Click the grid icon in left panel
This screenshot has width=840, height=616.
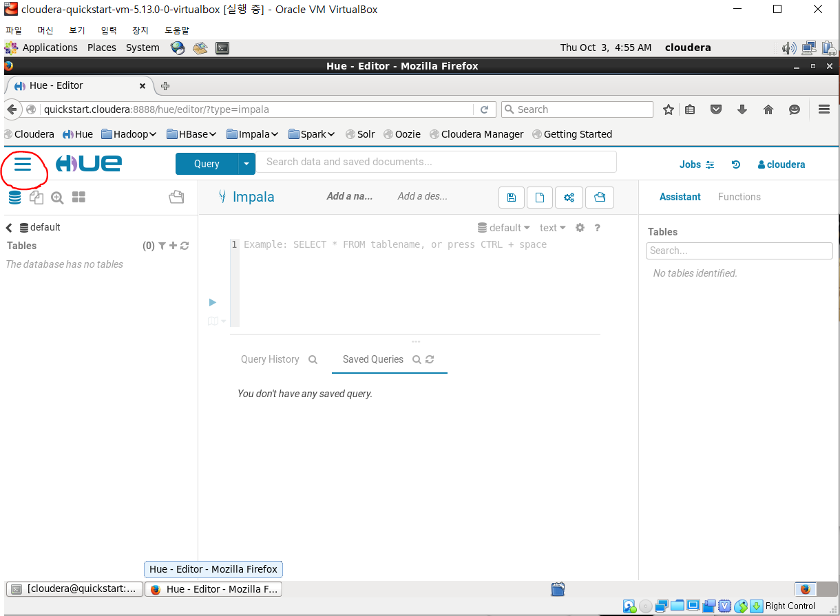[78, 198]
